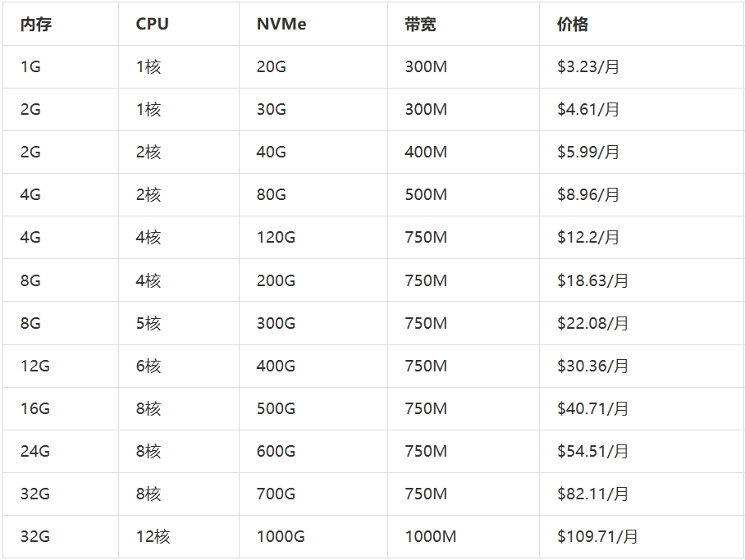Screen dimensions: 745x560
Task: Click the NVMe column header
Action: [281, 25]
